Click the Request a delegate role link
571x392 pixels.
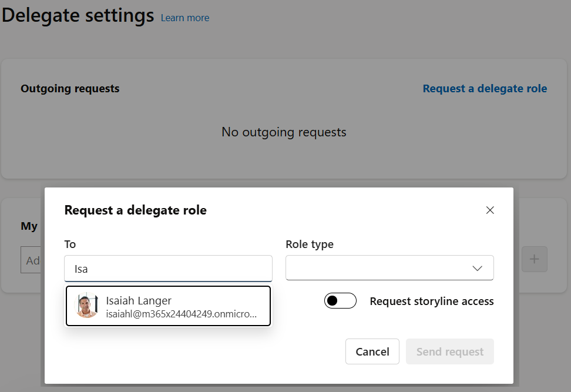[x=485, y=88]
